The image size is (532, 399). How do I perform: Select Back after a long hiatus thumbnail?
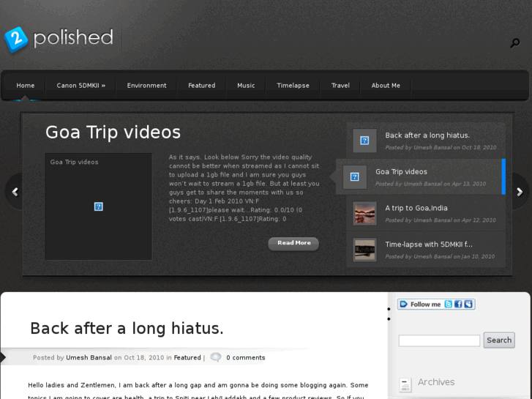(x=364, y=141)
